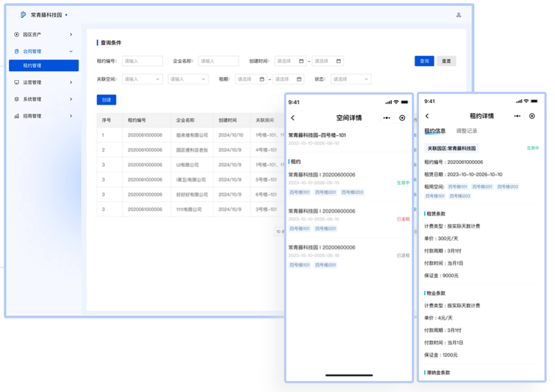
Task: Switch to the 租约信息 tab
Action: pos(435,131)
